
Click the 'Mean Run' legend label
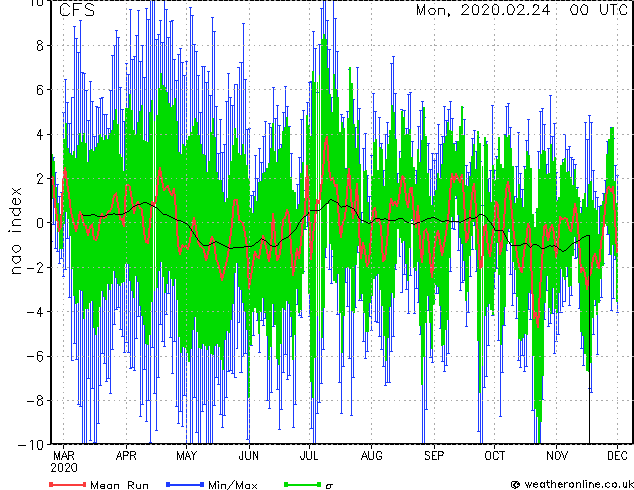tap(119, 485)
